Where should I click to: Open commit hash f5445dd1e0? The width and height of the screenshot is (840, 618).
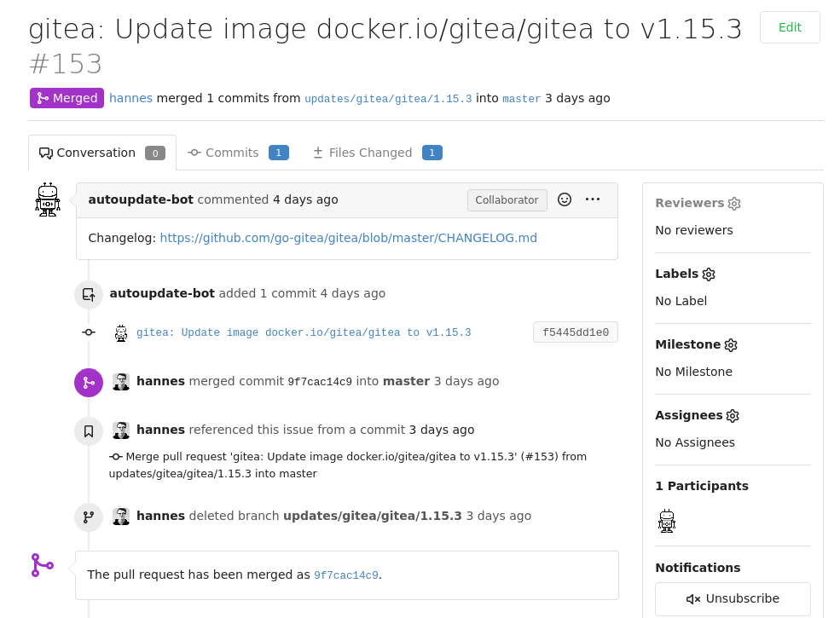click(575, 332)
